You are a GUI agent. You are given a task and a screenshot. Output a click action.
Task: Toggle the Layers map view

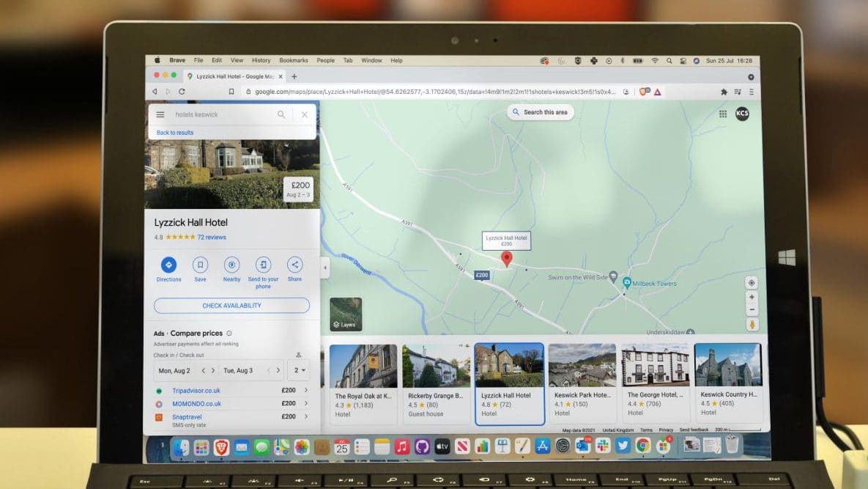(x=346, y=314)
